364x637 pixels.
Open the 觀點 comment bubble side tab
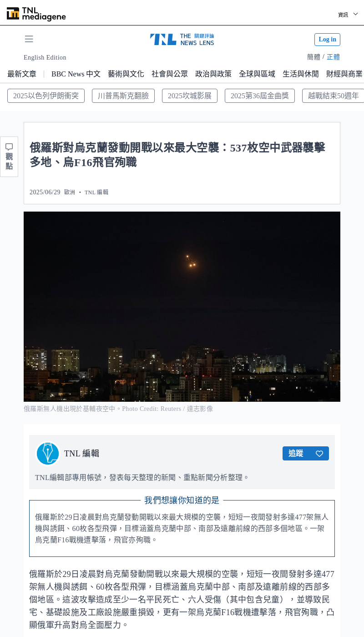[9, 157]
